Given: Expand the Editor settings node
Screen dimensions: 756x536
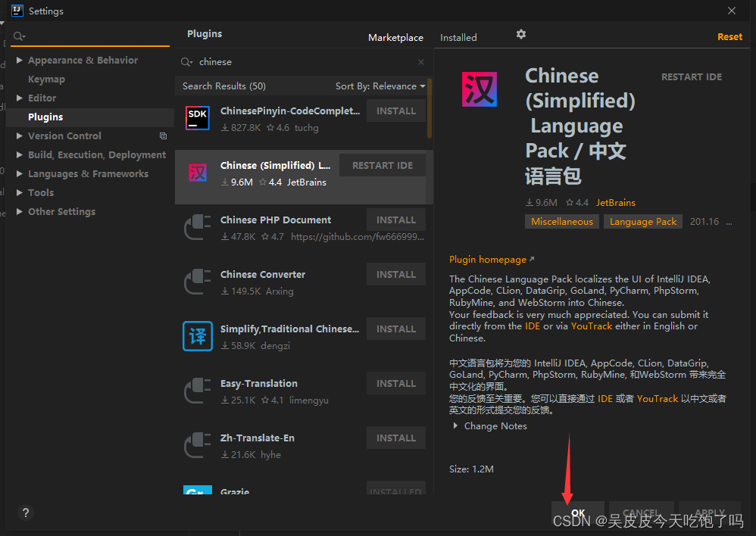Looking at the screenshot, I should (x=19, y=98).
